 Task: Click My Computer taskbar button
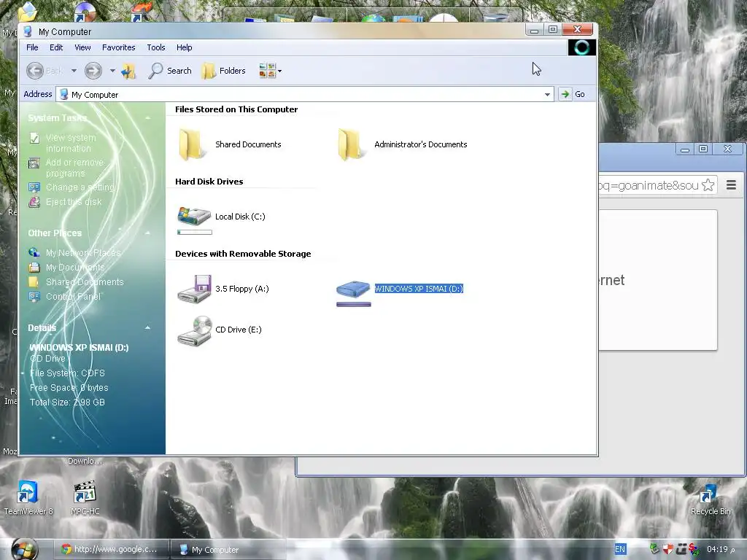tap(228, 550)
